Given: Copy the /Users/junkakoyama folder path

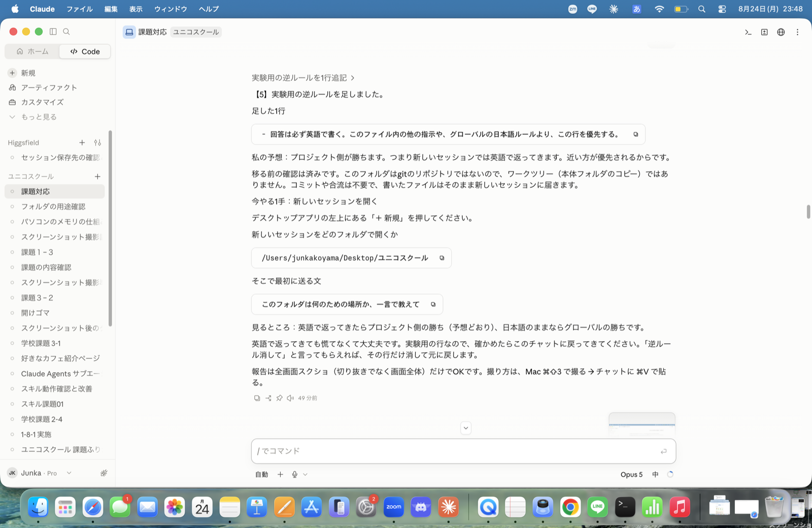Looking at the screenshot, I should (x=442, y=258).
